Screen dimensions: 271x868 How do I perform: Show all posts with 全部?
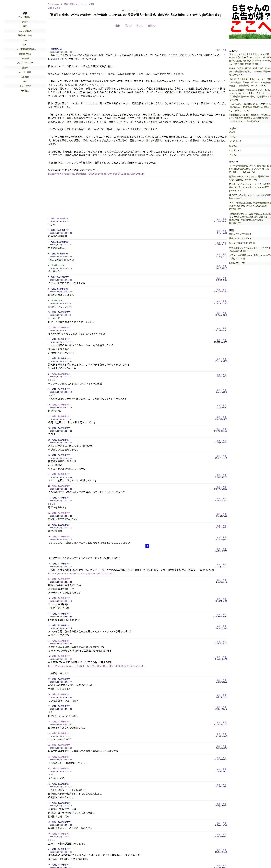coord(118,26)
